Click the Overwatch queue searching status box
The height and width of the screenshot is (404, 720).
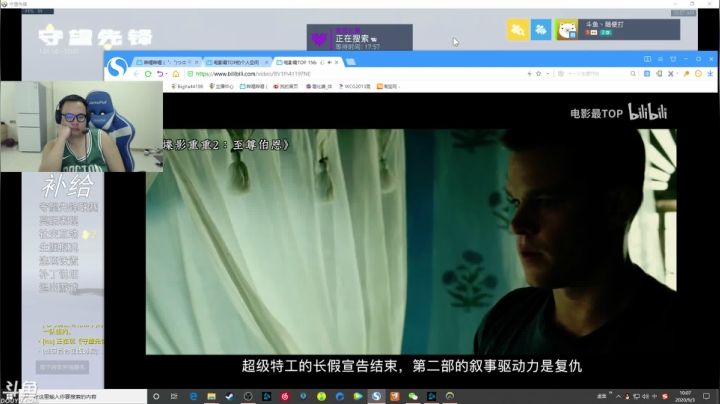360,38
